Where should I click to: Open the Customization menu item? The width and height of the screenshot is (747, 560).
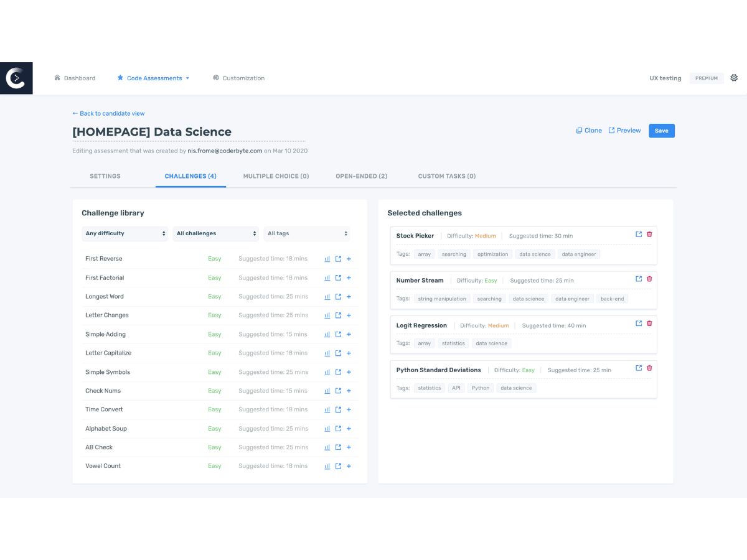coord(238,78)
